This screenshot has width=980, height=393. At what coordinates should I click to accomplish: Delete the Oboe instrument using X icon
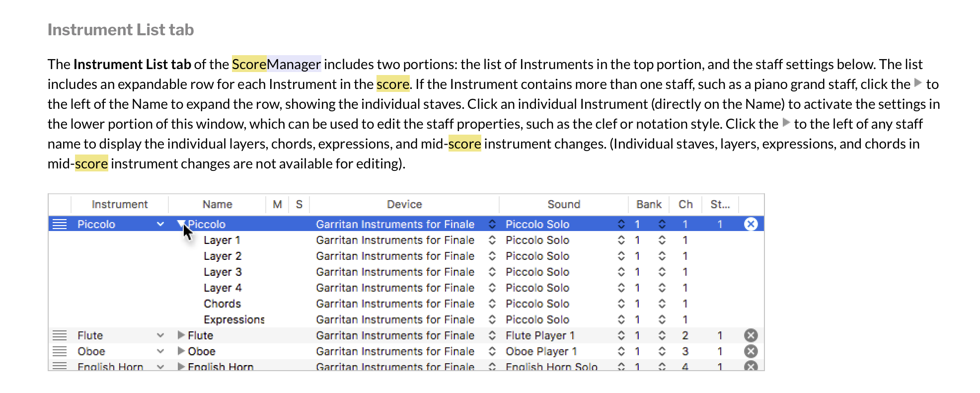click(751, 351)
